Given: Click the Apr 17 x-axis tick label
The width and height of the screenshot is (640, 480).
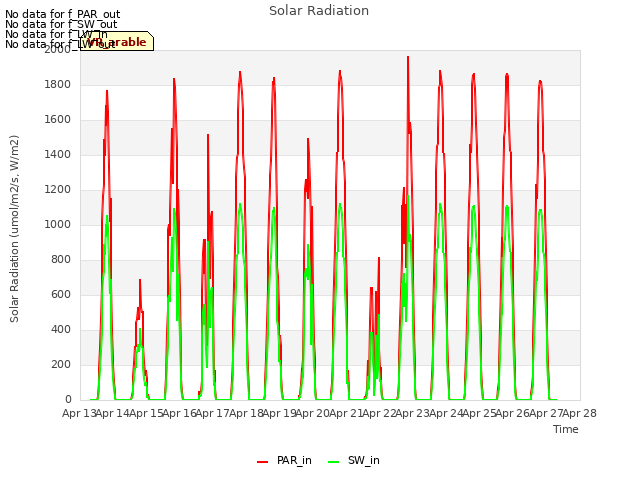Looking at the screenshot, I should (x=213, y=413).
